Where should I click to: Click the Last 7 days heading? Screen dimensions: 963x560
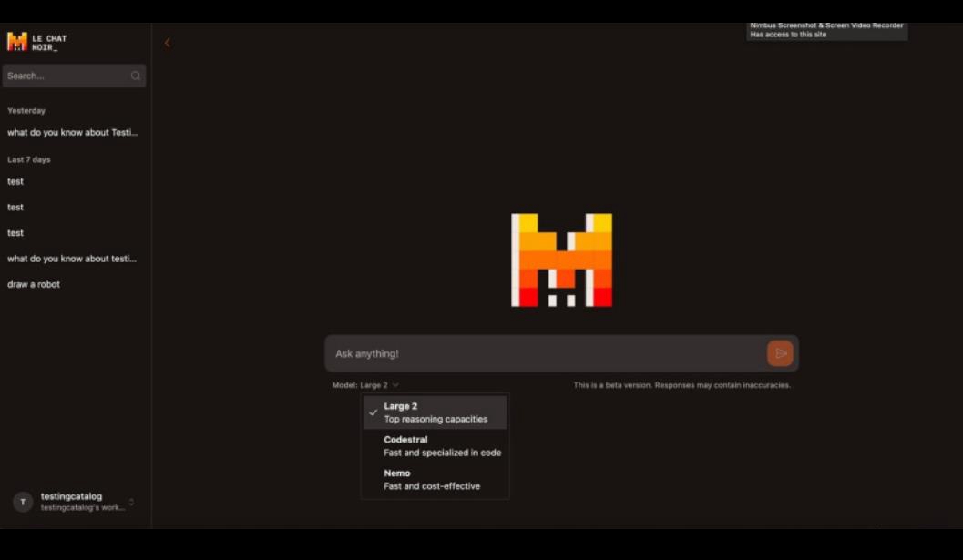(29, 159)
